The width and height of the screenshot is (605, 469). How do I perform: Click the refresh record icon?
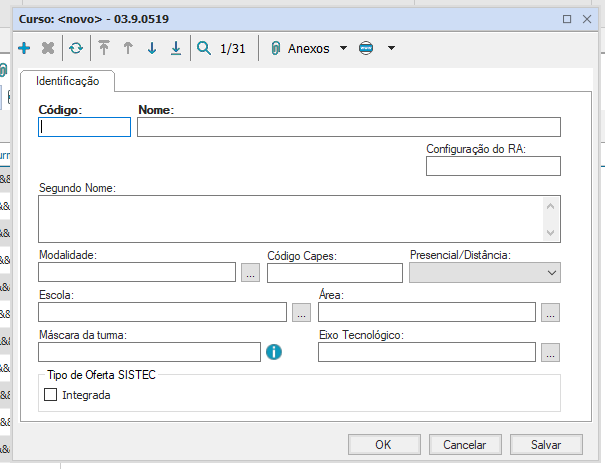(76, 48)
